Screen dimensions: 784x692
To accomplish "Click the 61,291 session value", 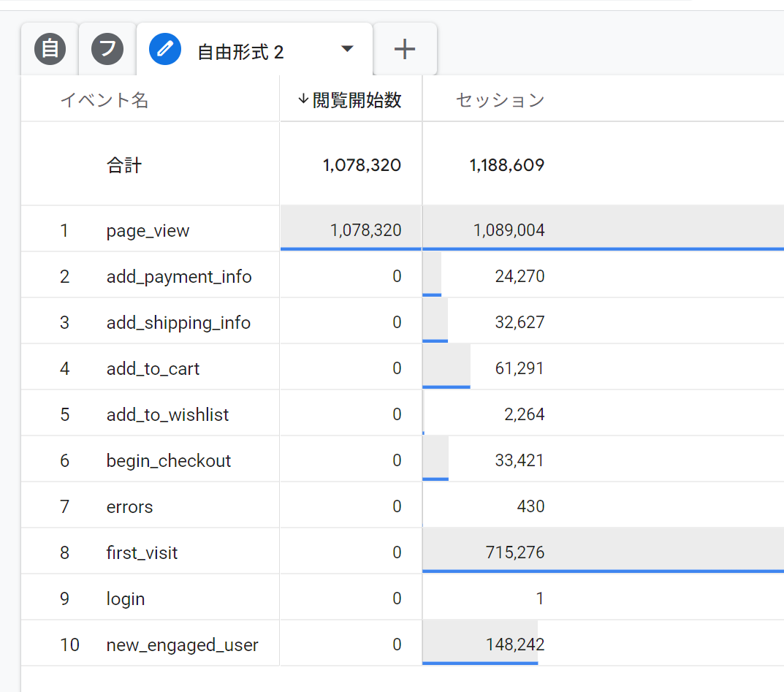I will pos(520,368).
